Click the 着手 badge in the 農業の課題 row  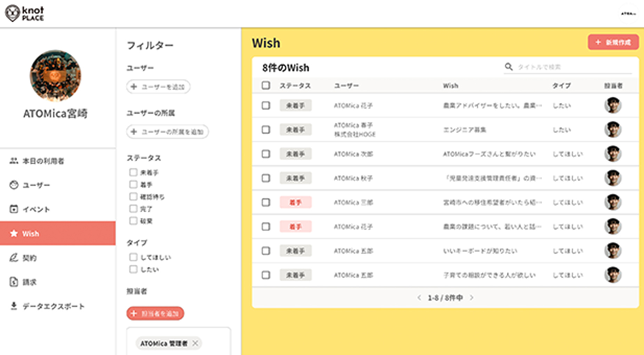295,227
